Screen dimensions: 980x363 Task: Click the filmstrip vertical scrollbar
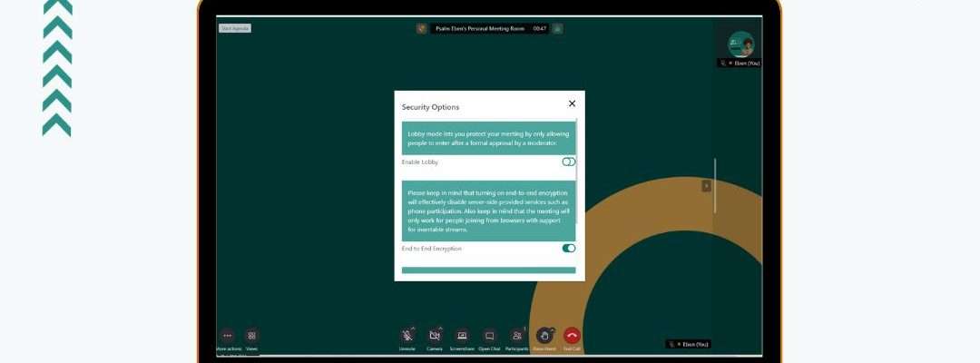715,185
